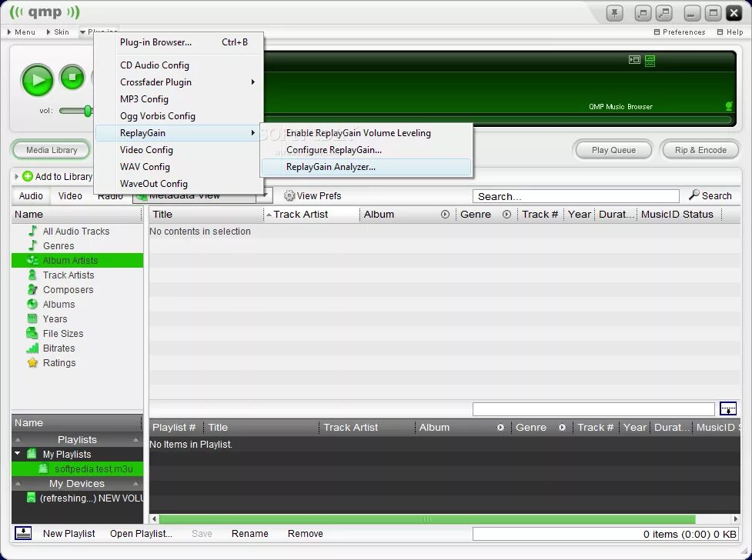Open the Menu menu
The height and width of the screenshot is (560, 752).
pos(22,32)
